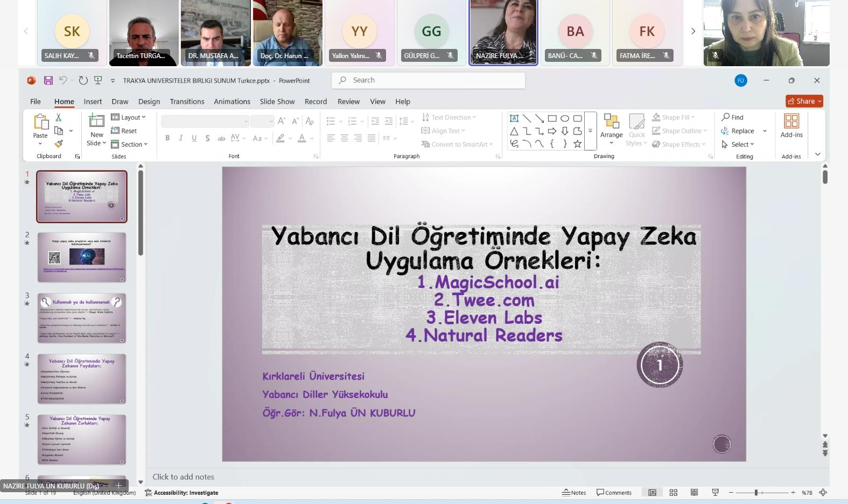This screenshot has width=848, height=504.
Task: Select the oval shape in Drawing gallery
Action: pyautogui.click(x=565, y=118)
